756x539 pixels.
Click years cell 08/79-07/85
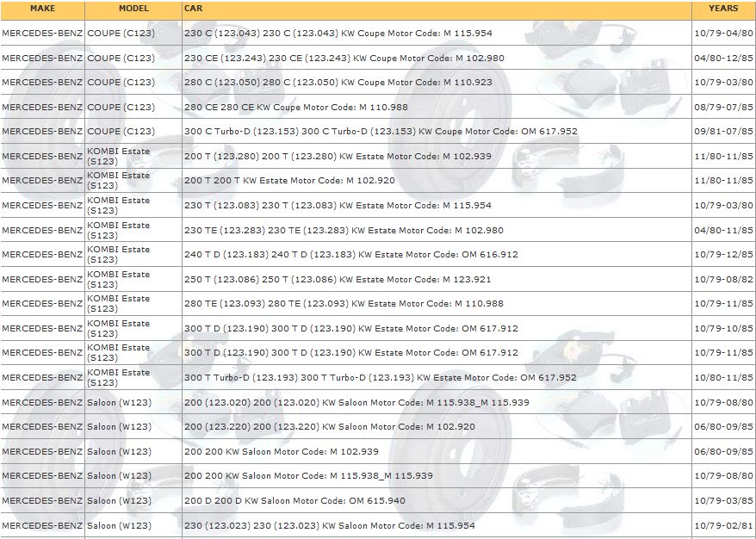(723, 107)
